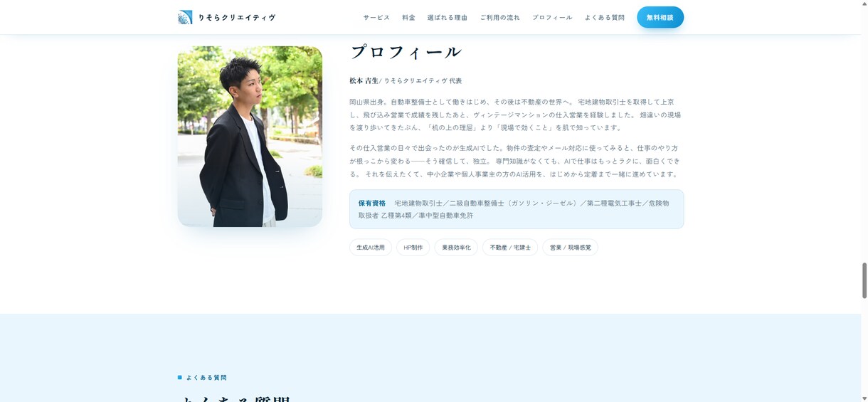Screen dimensions: 868x402
Task: Go to the ご利用の流れ section
Action: 499,17
